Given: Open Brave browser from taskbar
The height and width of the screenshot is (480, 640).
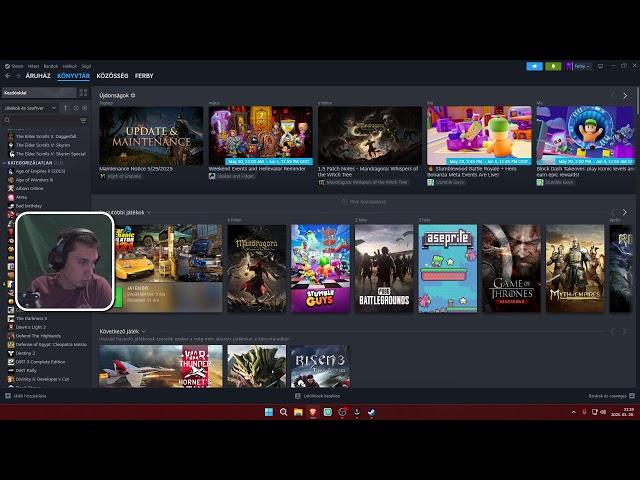Looking at the screenshot, I should pos(313,412).
